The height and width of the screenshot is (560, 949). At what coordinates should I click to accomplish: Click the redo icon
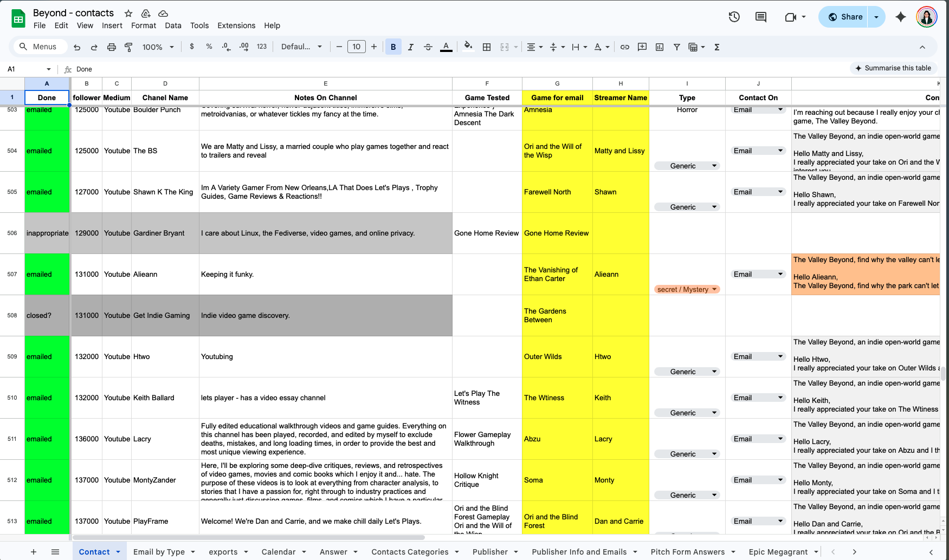coord(94,47)
